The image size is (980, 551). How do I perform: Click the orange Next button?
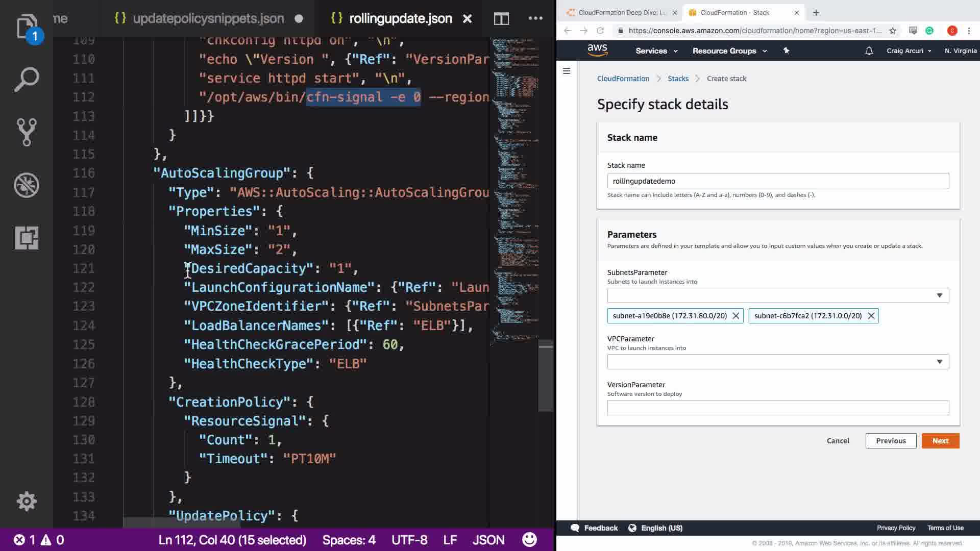coord(940,441)
